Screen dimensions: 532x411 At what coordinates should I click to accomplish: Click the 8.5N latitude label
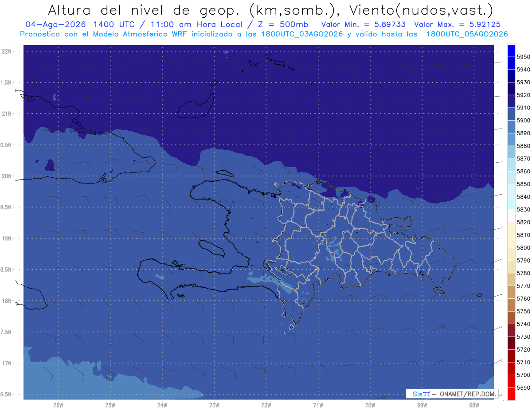click(x=6, y=270)
